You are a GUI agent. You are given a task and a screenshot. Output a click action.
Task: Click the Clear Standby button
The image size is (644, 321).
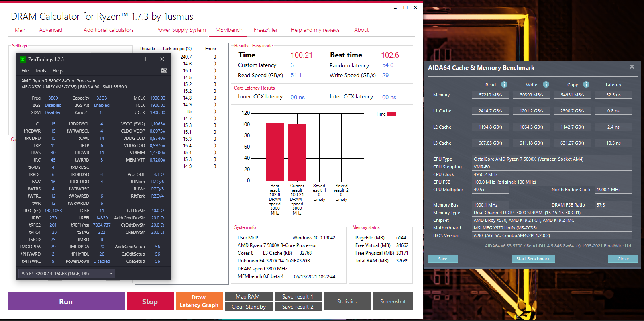pos(249,306)
